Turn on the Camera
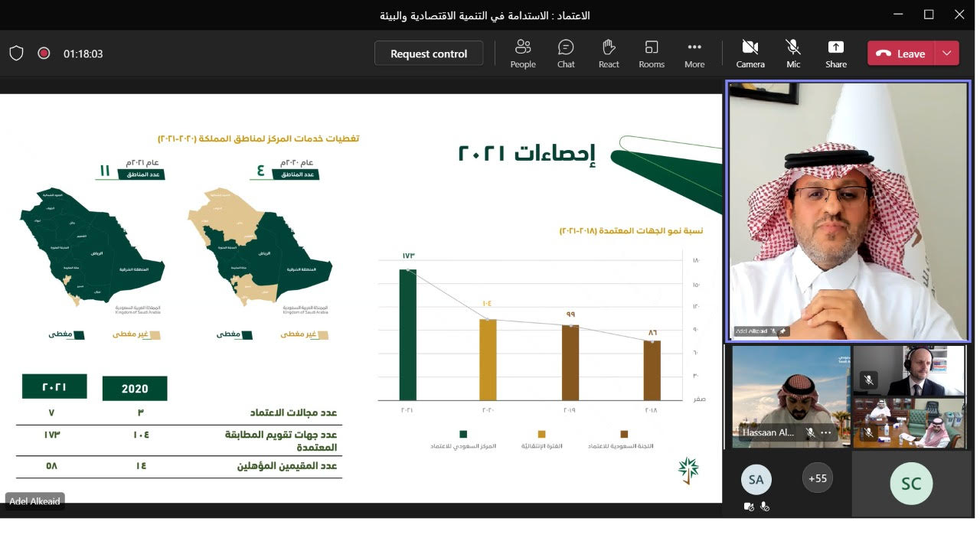This screenshot has width=980, height=551. coord(750,54)
